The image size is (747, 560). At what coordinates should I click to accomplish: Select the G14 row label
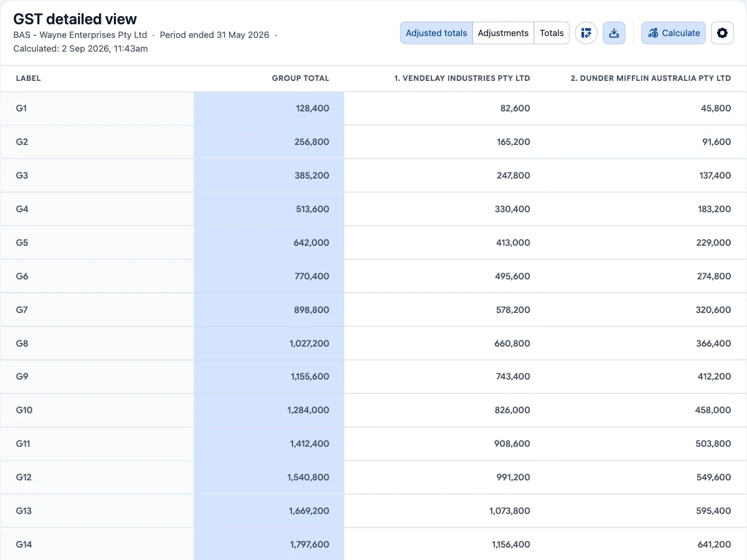(x=24, y=544)
